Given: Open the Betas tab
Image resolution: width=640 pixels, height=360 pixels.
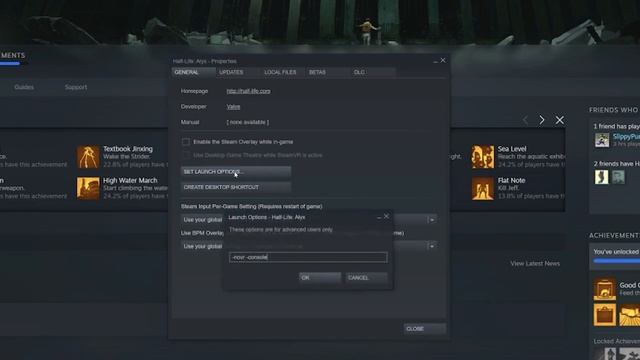Looking at the screenshot, I should (328, 72).
